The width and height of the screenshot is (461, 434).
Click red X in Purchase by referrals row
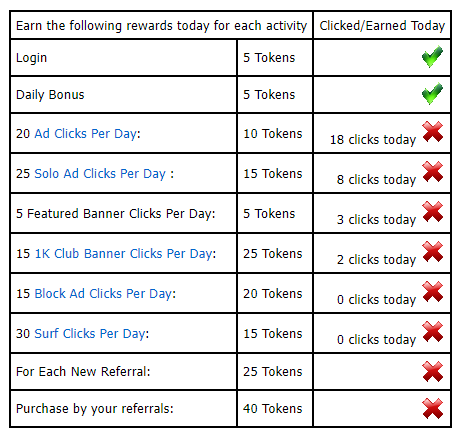click(433, 408)
